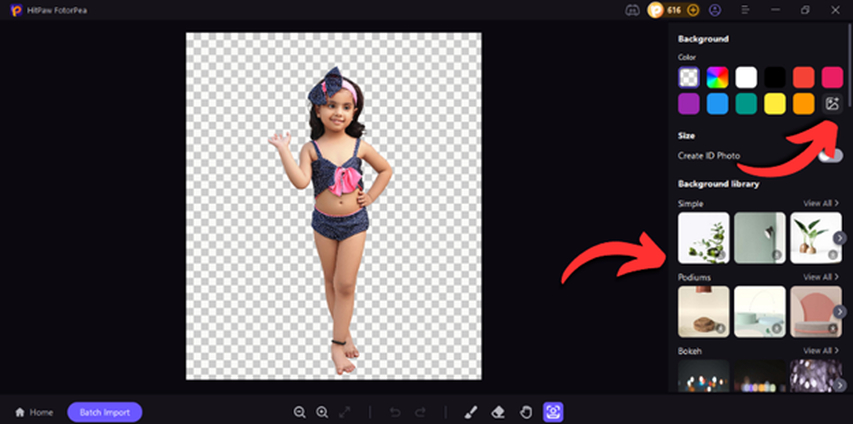Choose the white background color
This screenshot has height=424, width=853.
click(746, 77)
